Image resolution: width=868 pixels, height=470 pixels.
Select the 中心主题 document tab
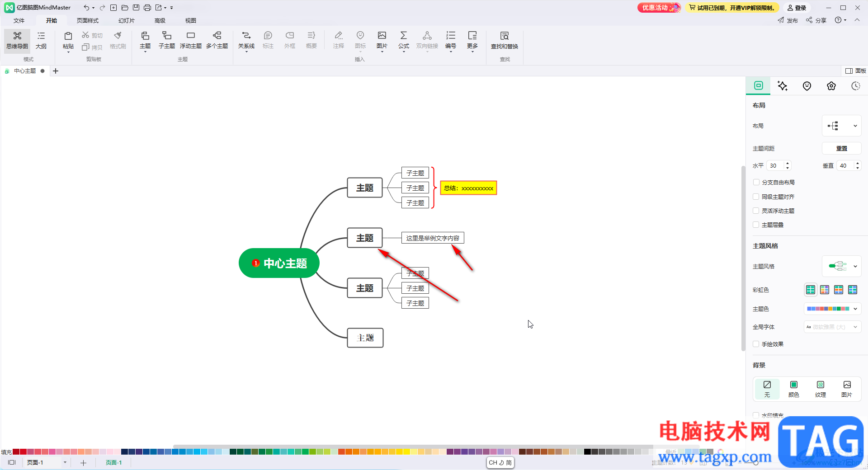(25, 71)
